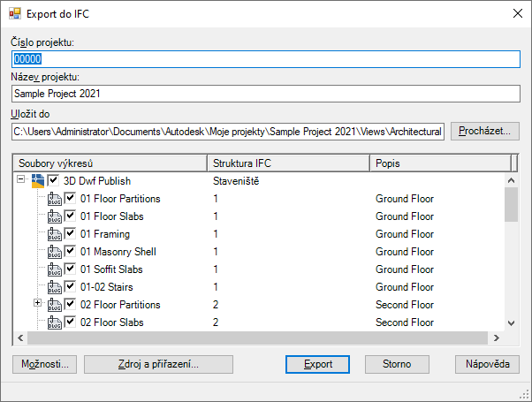The height and width of the screenshot is (402, 532).
Task: Click the Struktura IFC column header
Action: click(x=287, y=163)
